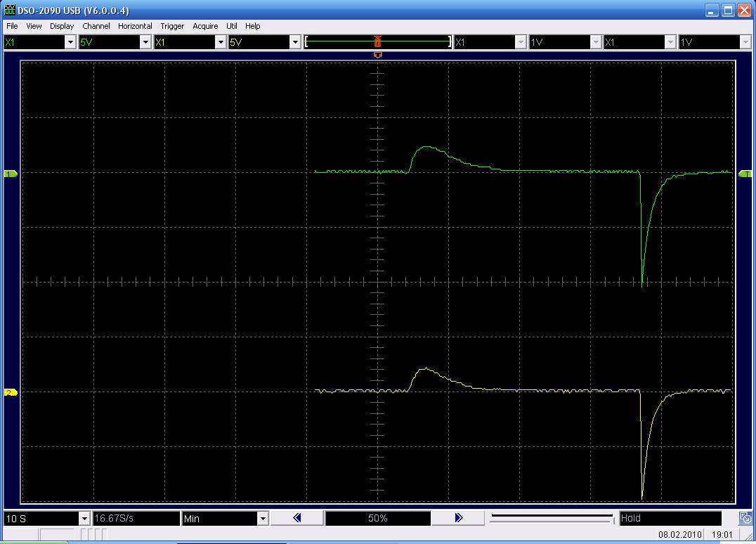The image size is (756, 544).
Task: Click the 19:01 time in status bar
Action: coord(722,534)
